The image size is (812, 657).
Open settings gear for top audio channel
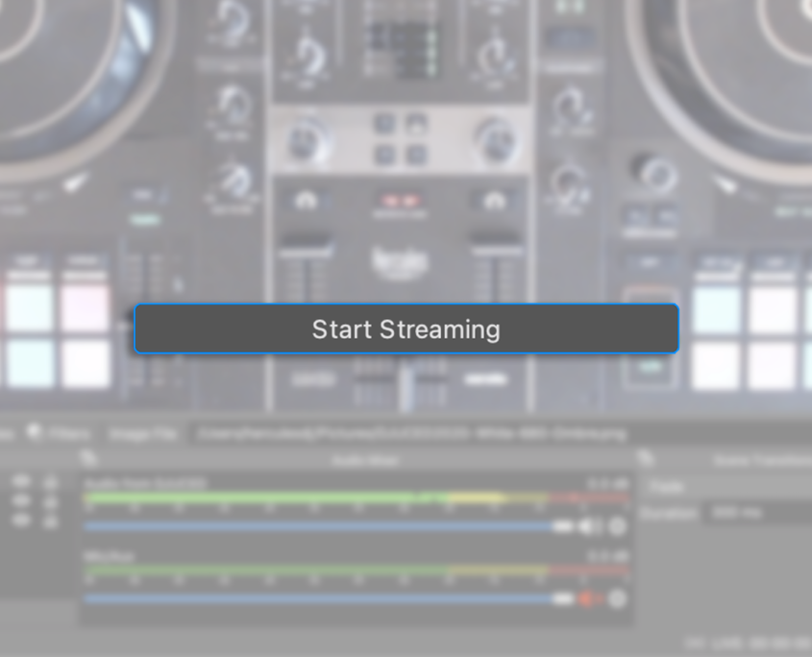pyautogui.click(x=617, y=526)
